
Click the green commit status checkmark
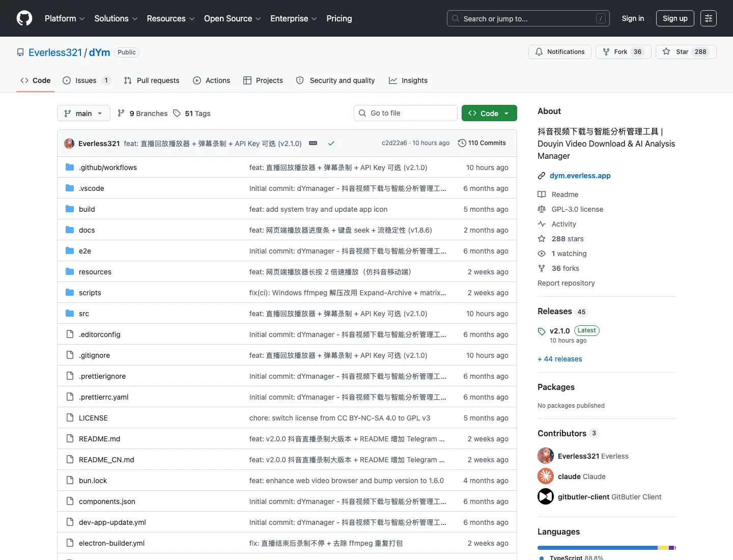(331, 144)
